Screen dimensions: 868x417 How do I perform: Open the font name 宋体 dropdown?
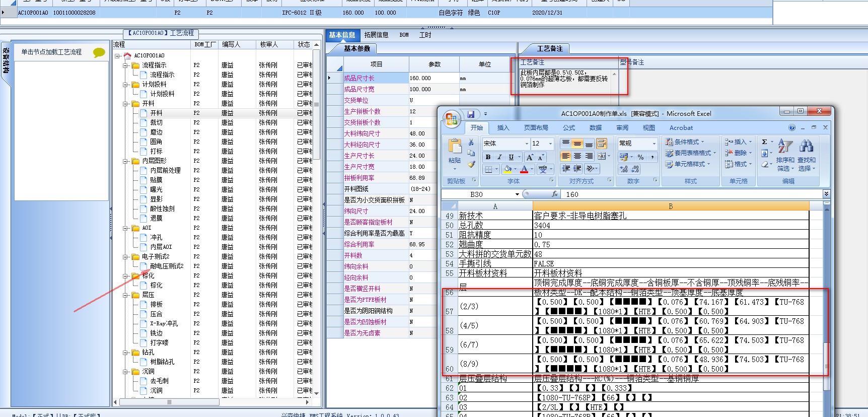[527, 144]
